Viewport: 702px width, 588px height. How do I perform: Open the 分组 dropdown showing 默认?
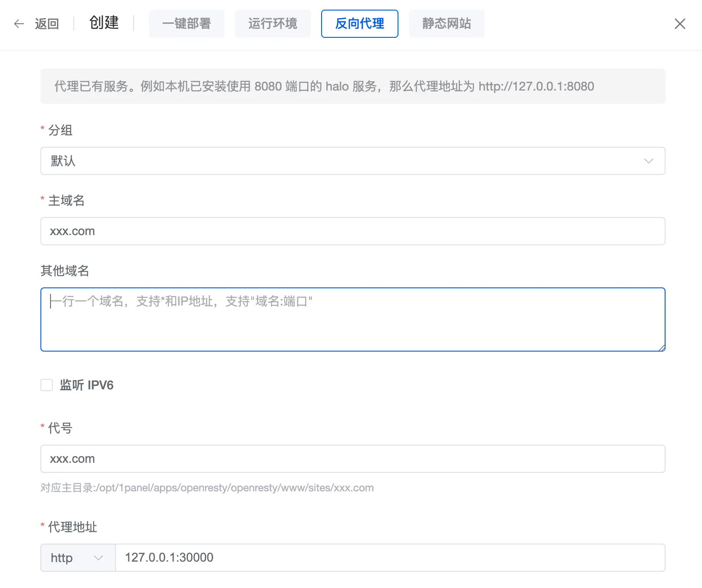(x=353, y=161)
